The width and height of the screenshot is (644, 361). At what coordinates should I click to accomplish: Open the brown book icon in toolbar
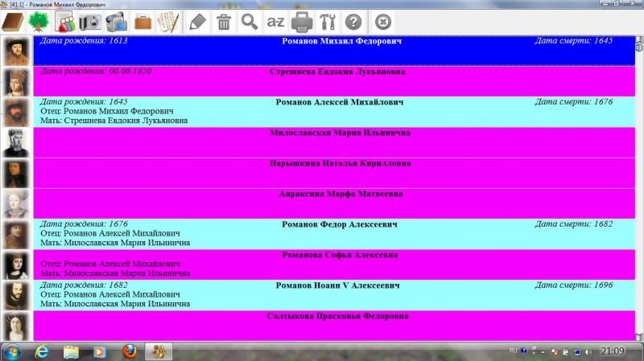(13, 22)
